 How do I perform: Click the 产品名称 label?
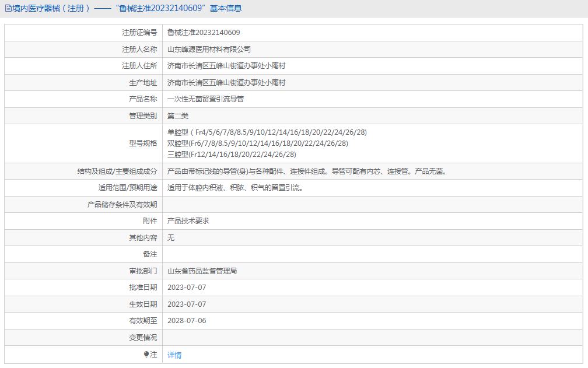[143, 99]
